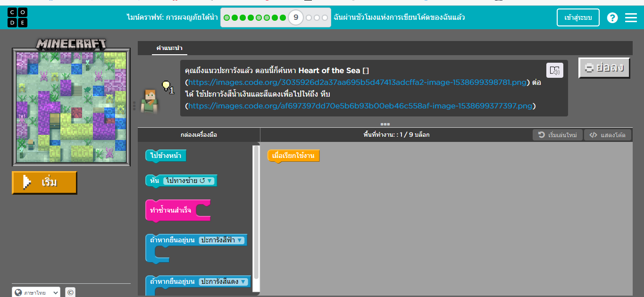
Task: Open the ภาษาไทย language selector
Action: pyautogui.click(x=36, y=292)
